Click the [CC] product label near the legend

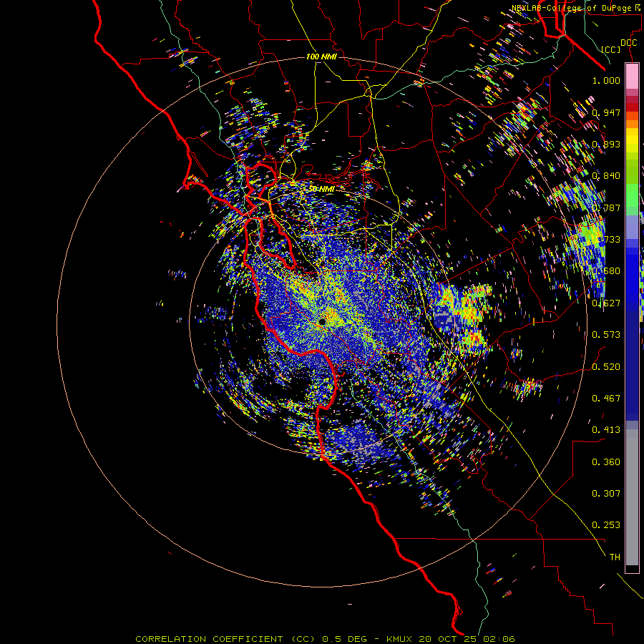(611, 49)
